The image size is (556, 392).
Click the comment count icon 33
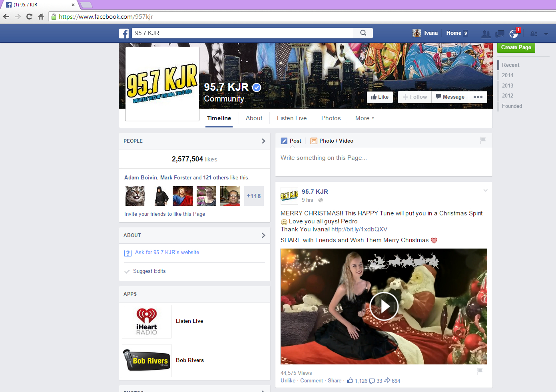(376, 381)
